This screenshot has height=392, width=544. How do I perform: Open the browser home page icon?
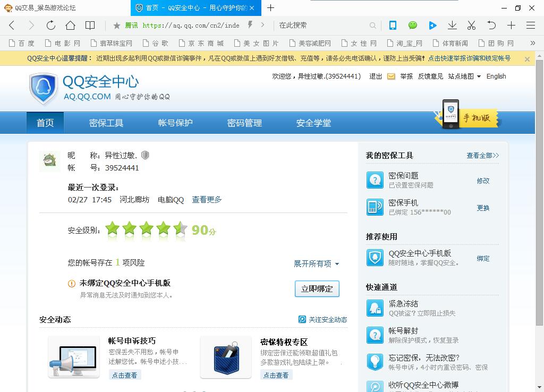pos(71,25)
